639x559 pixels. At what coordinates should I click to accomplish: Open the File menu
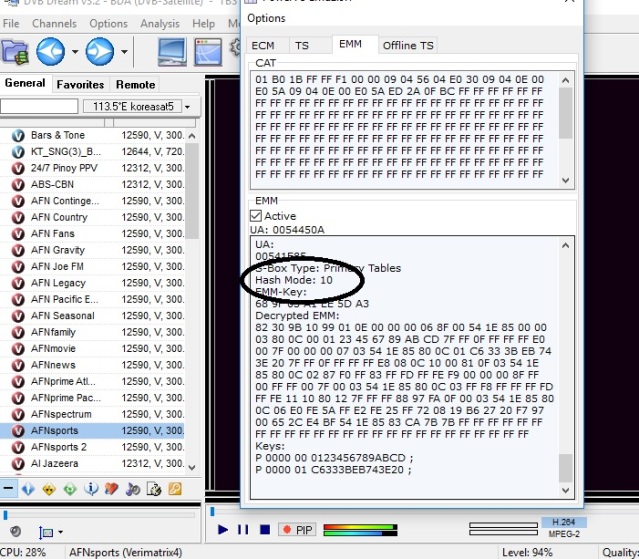[x=11, y=24]
